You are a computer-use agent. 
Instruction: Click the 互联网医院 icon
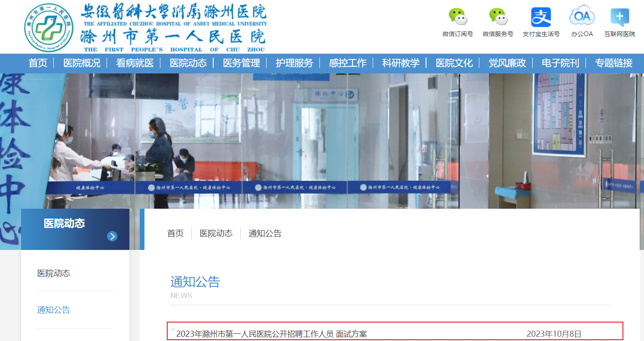[x=619, y=17]
